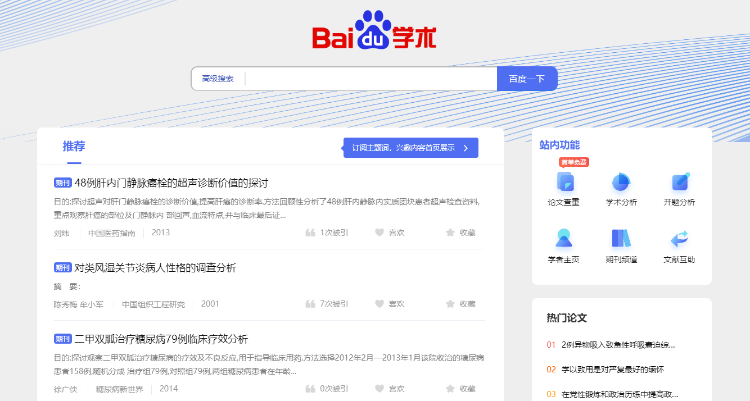
Task: Star the 对类风湿关节炎 paper to 收藏
Action: click(450, 304)
